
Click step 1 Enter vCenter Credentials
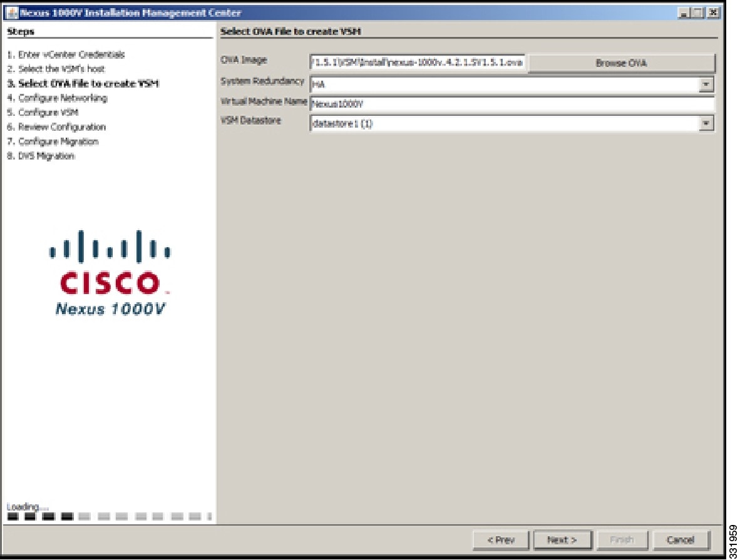66,54
